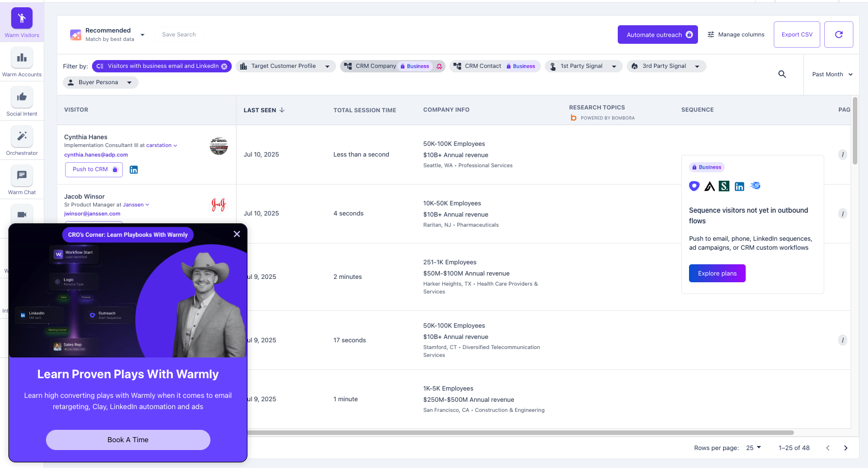
Task: Expand Recommended match dropdown
Action: [x=143, y=35]
